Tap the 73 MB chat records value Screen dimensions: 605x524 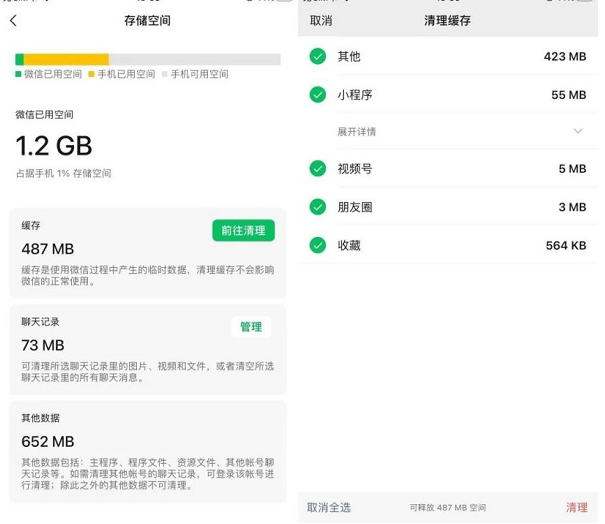click(42, 345)
